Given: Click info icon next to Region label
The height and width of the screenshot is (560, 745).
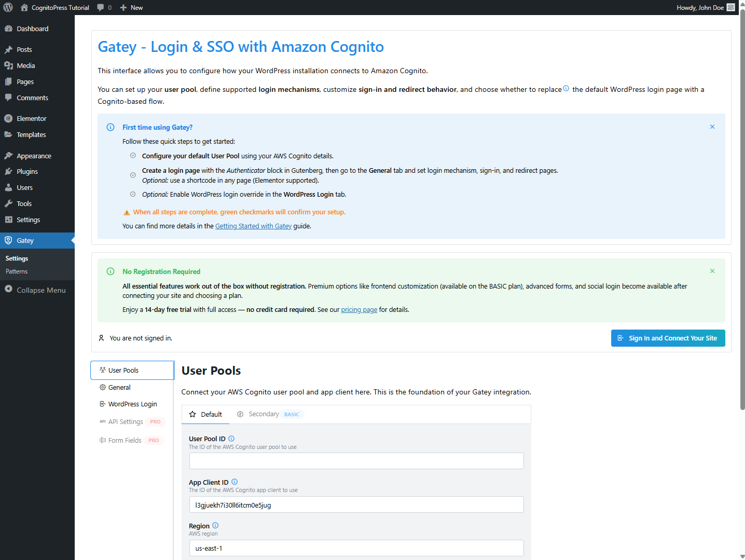Looking at the screenshot, I should click(x=215, y=525).
